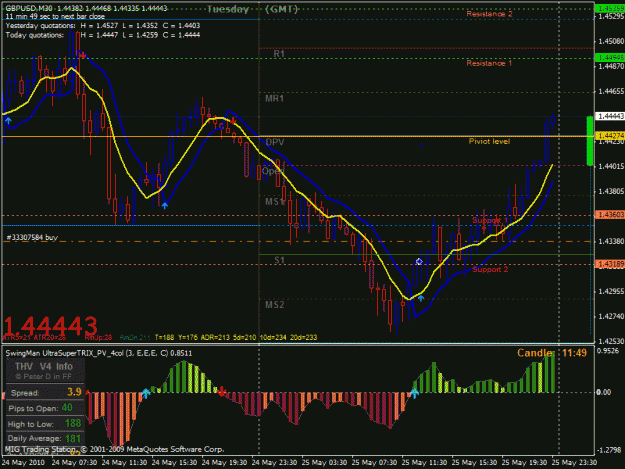Click the white diamond trade-entry marker on chart
This screenshot has height=469, width=625.
[419, 261]
